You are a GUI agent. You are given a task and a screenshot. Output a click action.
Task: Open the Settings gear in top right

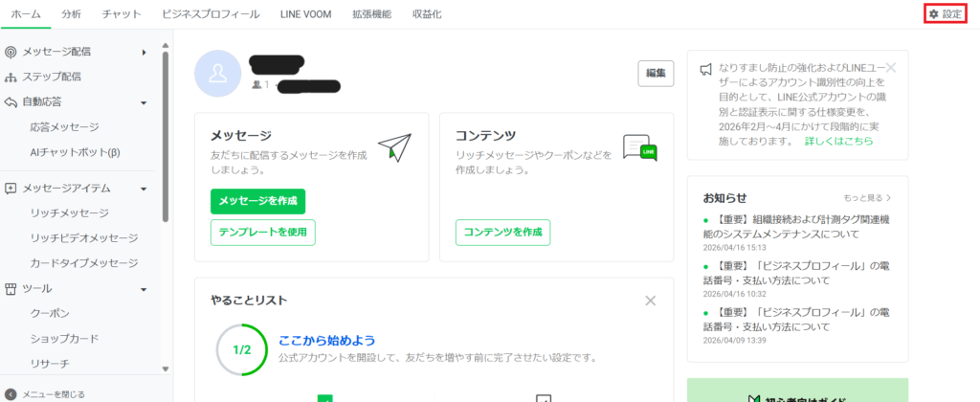click(x=946, y=14)
